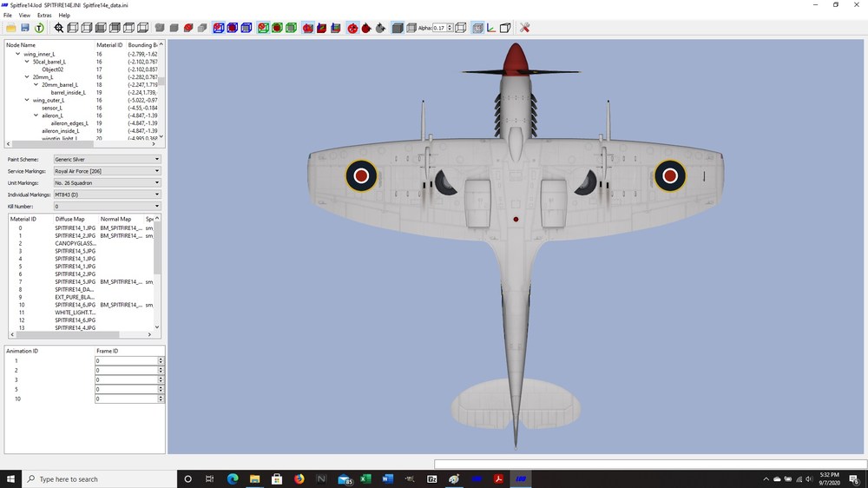868x488 pixels.
Task: Click the black-outlined box icon beside axes icon
Action: pyautogui.click(x=505, y=28)
